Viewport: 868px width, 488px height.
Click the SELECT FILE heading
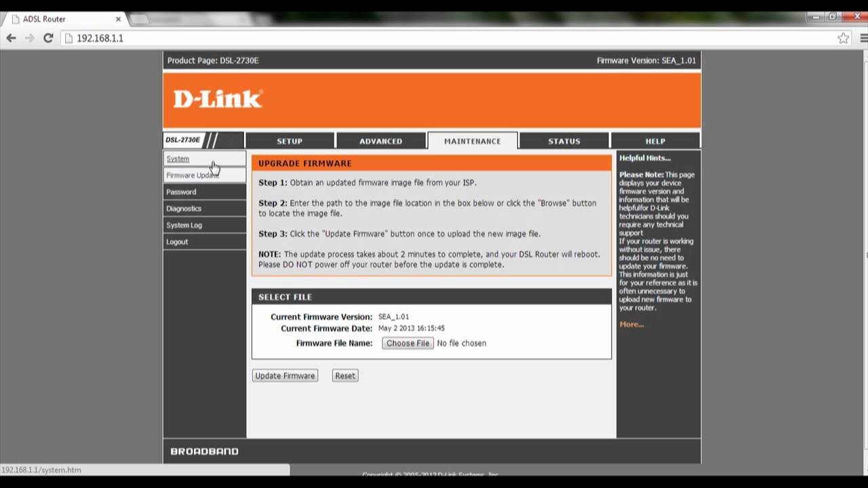[x=285, y=297]
